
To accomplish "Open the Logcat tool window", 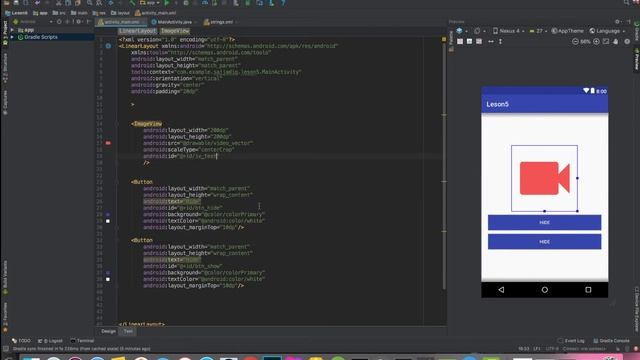I will [x=50, y=341].
